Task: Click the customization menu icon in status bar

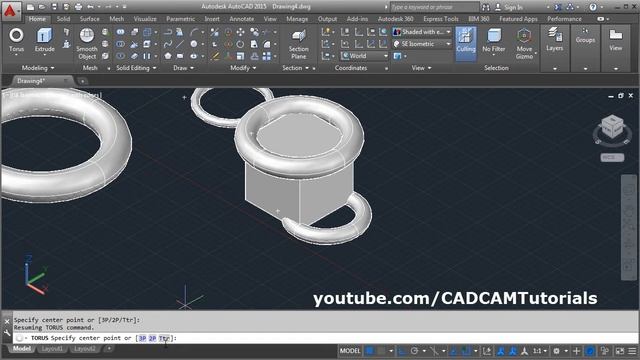Action: (632, 351)
